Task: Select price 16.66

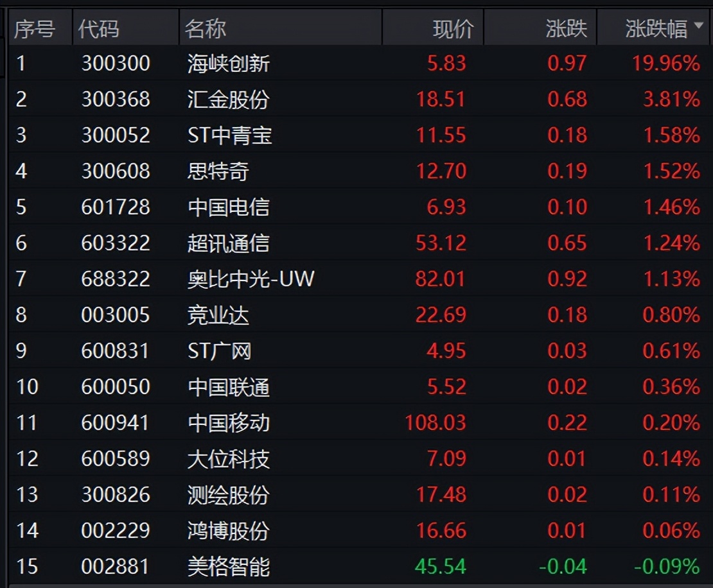Action: [x=441, y=530]
